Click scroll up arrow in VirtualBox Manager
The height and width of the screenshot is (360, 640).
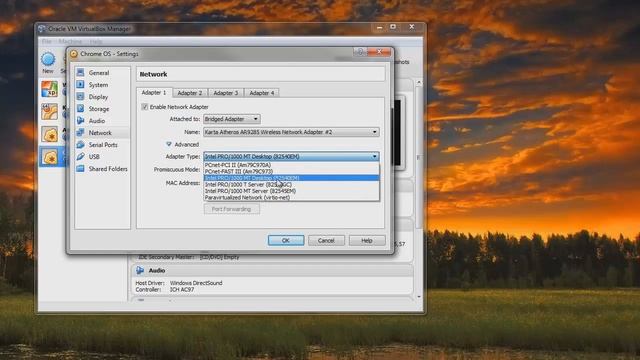(x=419, y=83)
